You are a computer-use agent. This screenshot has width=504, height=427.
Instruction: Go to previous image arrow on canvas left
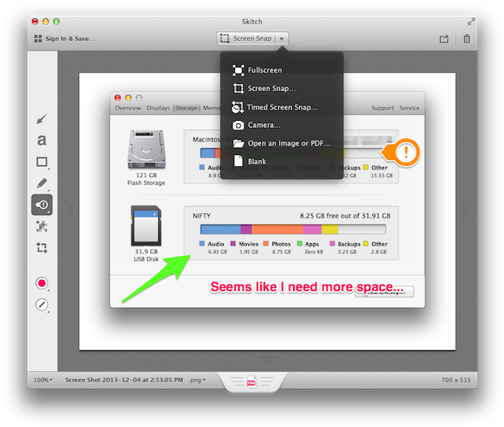[x=69, y=210]
